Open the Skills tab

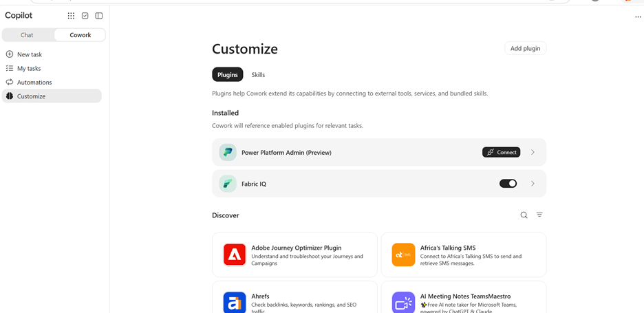pyautogui.click(x=258, y=75)
